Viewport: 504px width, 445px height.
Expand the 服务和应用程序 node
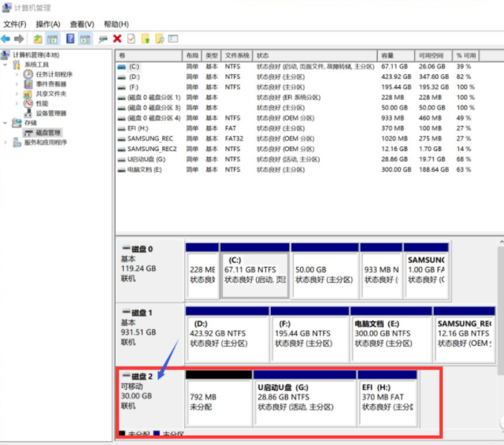(x=6, y=143)
